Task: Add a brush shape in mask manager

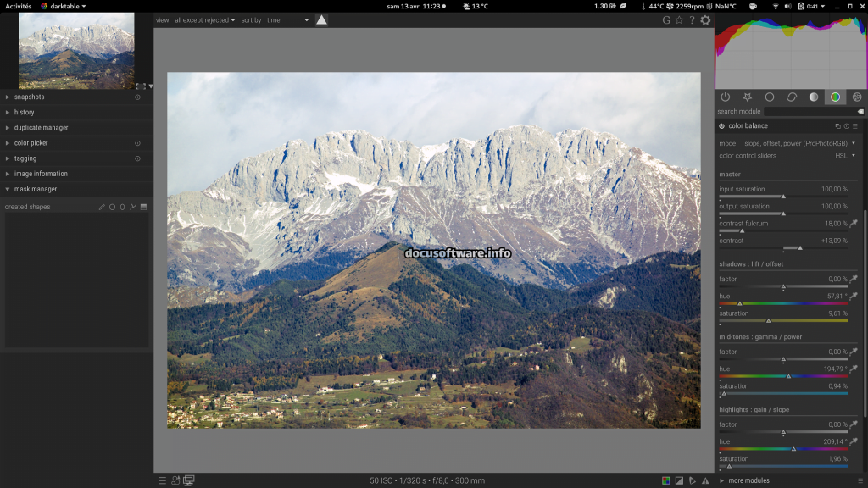Action: (x=102, y=207)
